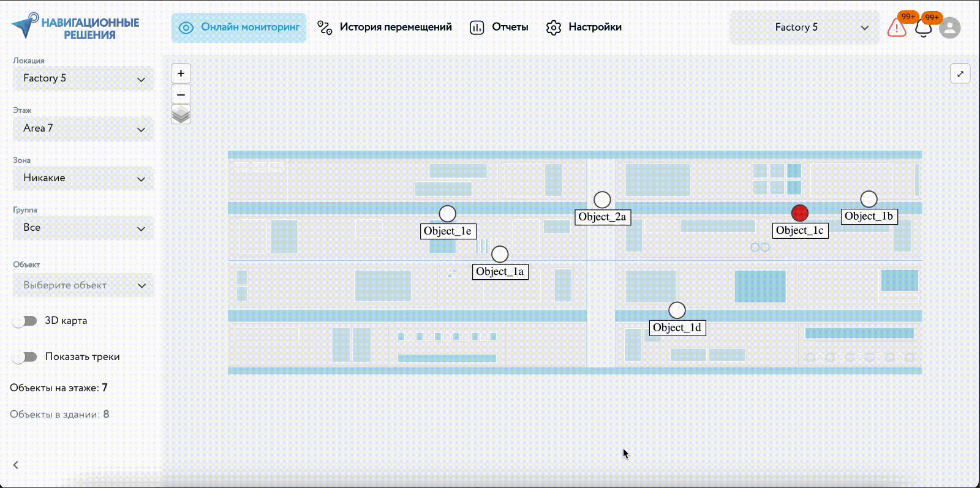Open the Настройки tab
The height and width of the screenshot is (488, 980).
584,28
